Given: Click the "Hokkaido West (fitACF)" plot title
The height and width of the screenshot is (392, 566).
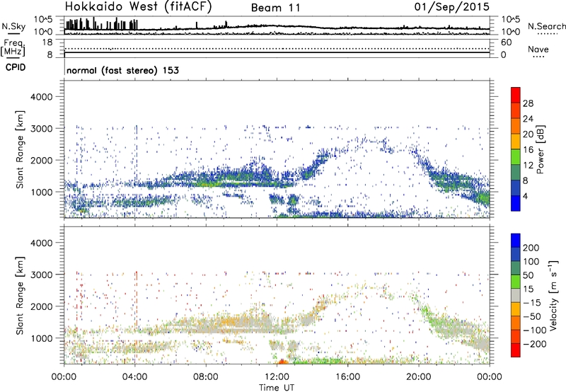Looking at the screenshot, I should coord(138,6).
